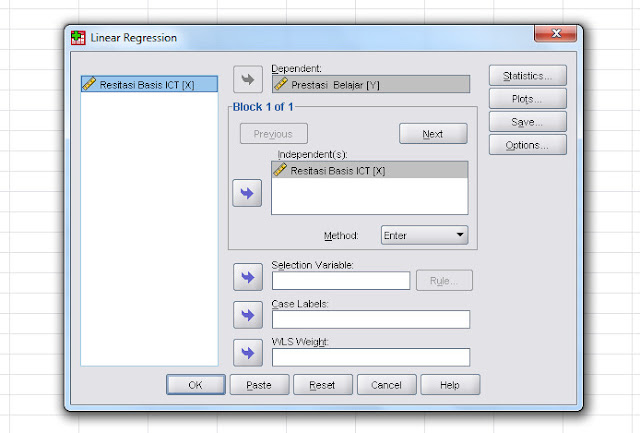Click the Previous block button

coord(274,134)
